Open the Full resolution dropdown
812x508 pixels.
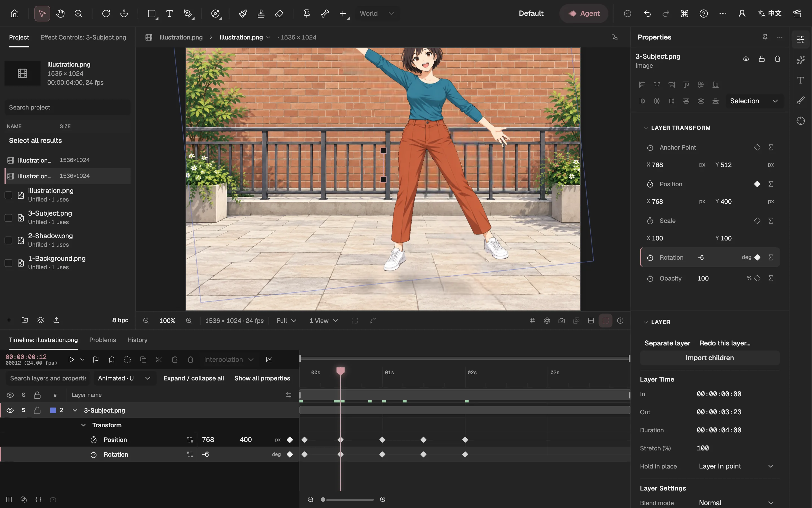286,321
